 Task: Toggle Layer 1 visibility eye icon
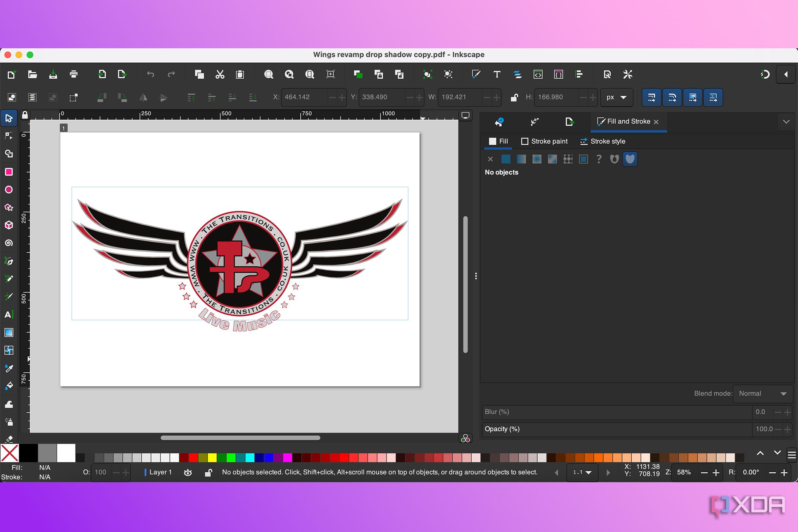pos(188,472)
